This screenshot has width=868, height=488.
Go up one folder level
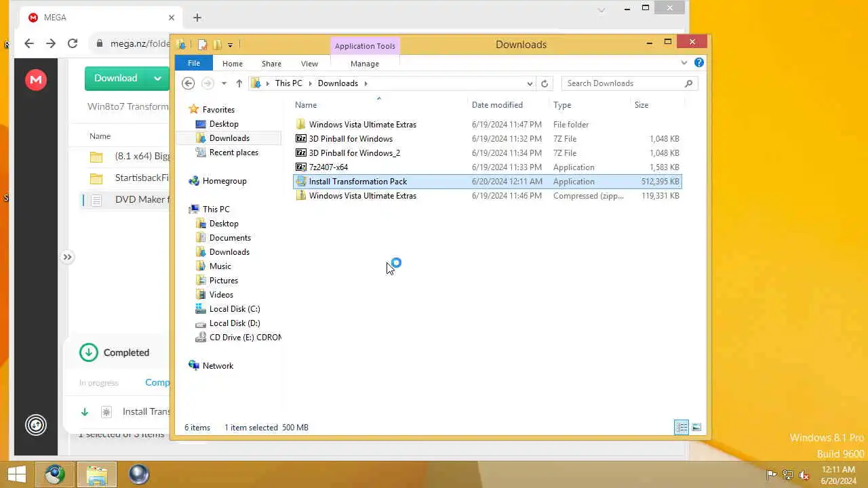point(239,83)
